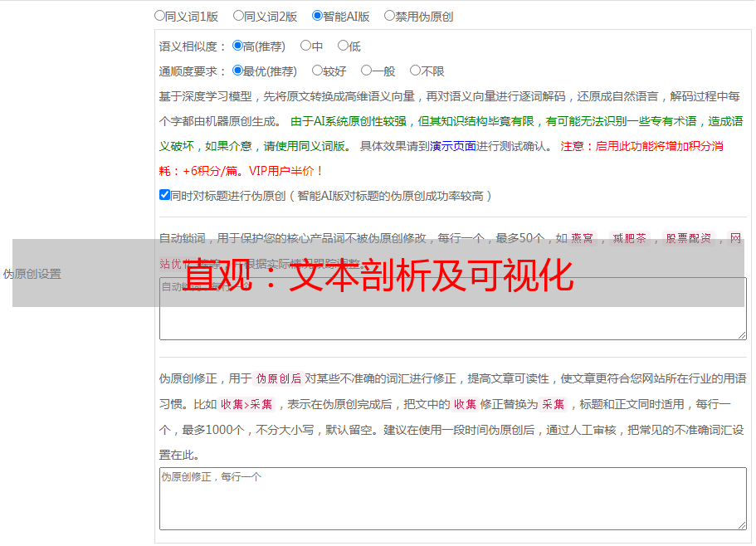The image size is (756, 546).
Task: Select the 同义词1版 radio option
Action: click(x=159, y=15)
